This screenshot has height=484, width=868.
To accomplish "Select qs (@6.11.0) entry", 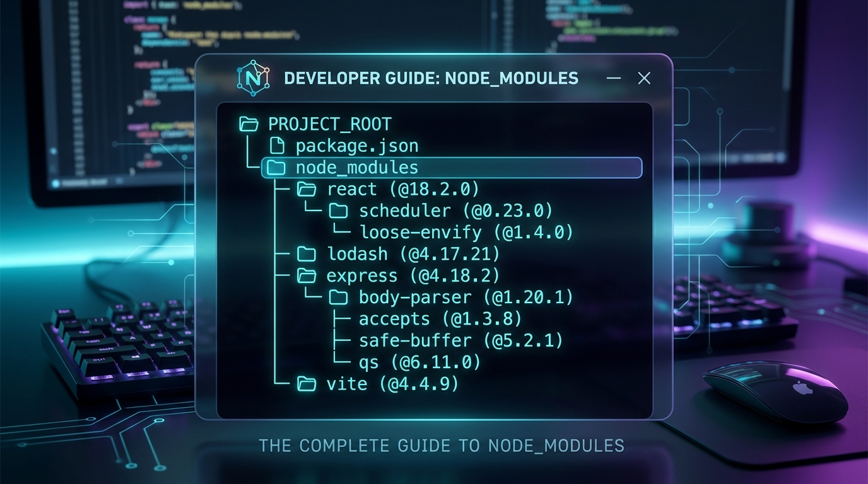I will click(x=419, y=362).
